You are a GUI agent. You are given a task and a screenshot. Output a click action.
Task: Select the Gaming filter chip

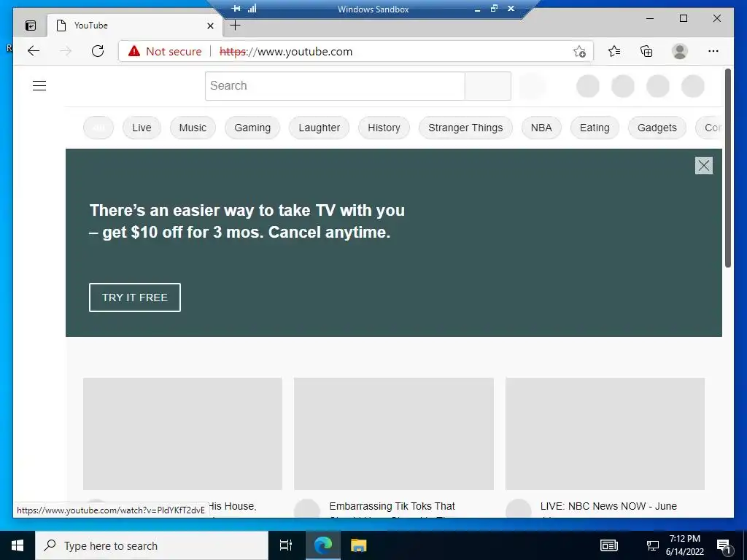click(252, 128)
